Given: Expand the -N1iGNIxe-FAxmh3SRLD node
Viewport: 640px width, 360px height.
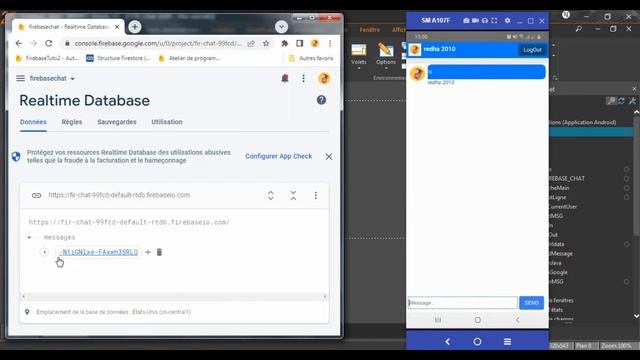Looking at the screenshot, I should pos(44,252).
